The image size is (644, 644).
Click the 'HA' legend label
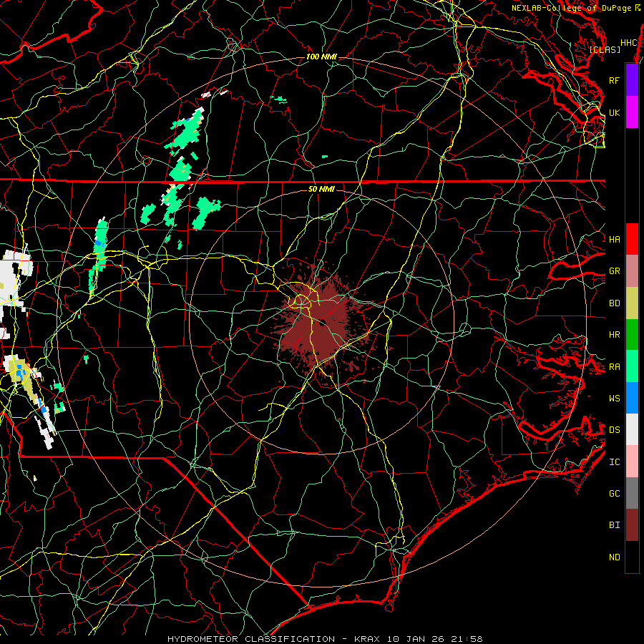click(x=615, y=240)
